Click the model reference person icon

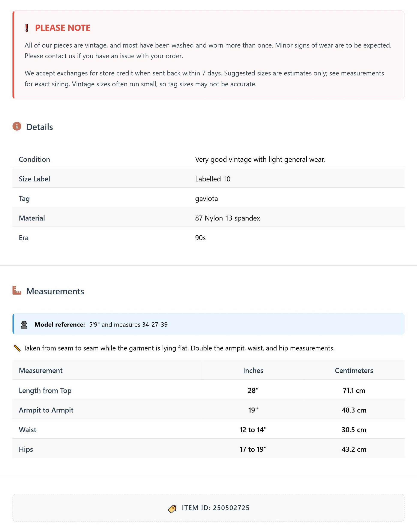click(x=24, y=324)
